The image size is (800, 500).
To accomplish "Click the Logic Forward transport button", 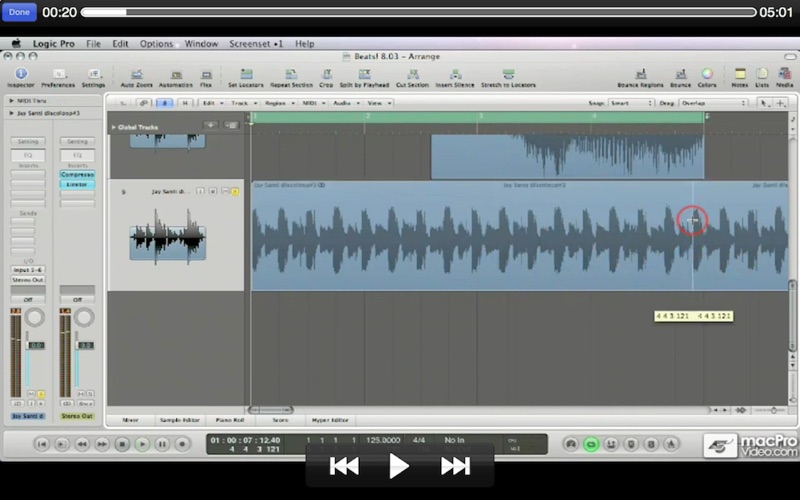I will tap(102, 444).
